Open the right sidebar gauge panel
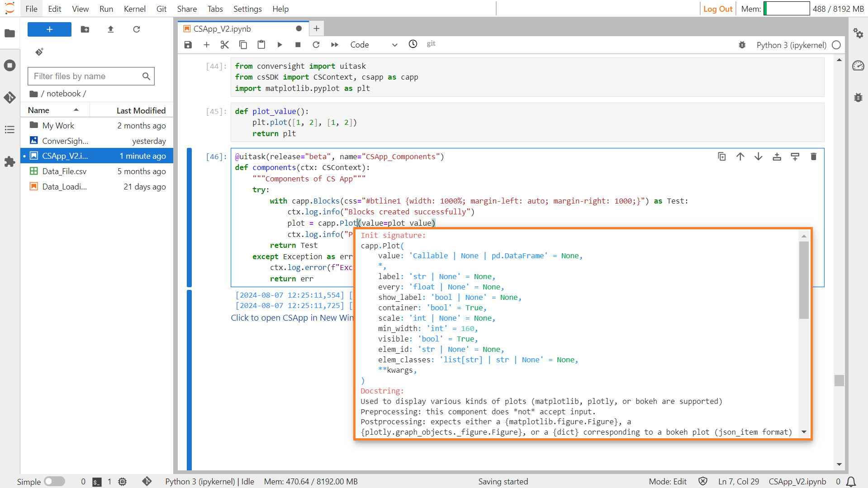The width and height of the screenshot is (868, 488). (x=858, y=66)
